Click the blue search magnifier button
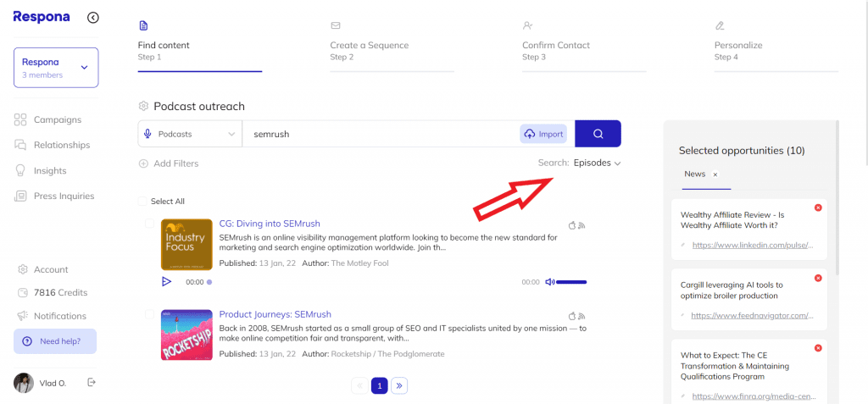 pos(598,134)
